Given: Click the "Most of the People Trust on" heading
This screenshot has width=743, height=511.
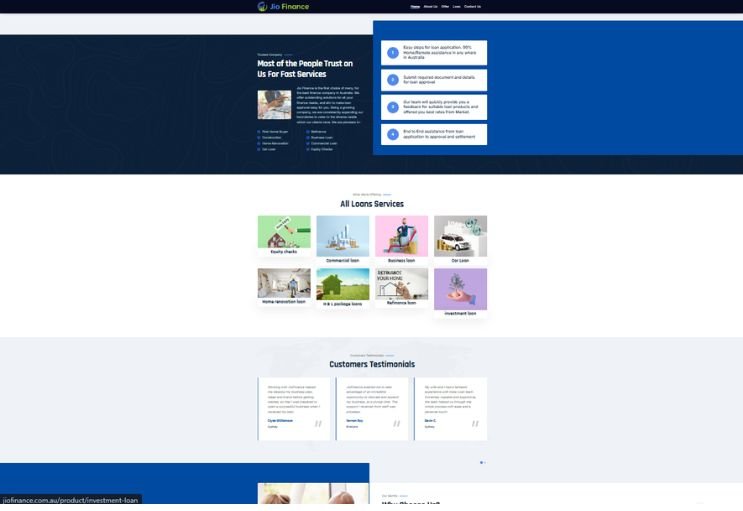Looking at the screenshot, I should point(305,64).
